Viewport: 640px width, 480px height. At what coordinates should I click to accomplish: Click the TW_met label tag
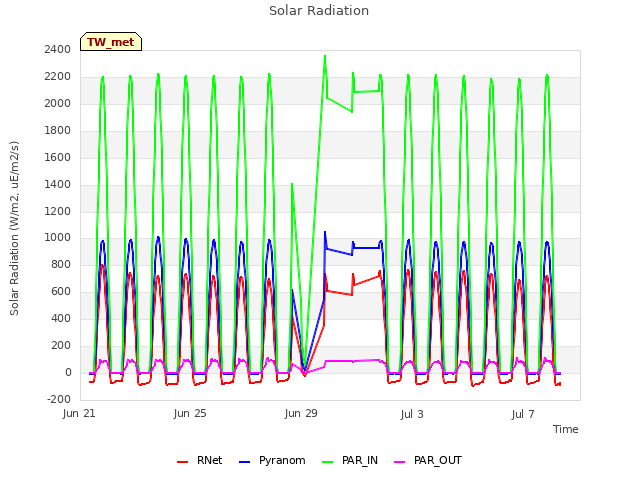pos(111,42)
